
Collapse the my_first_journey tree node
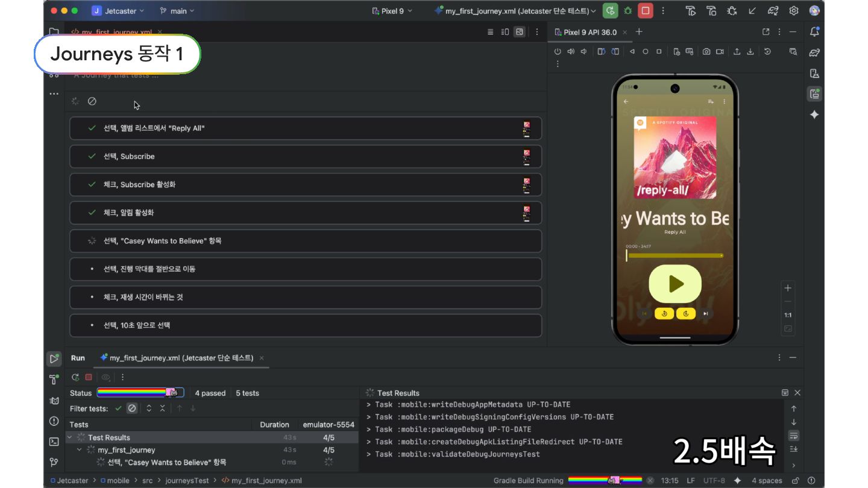80,450
